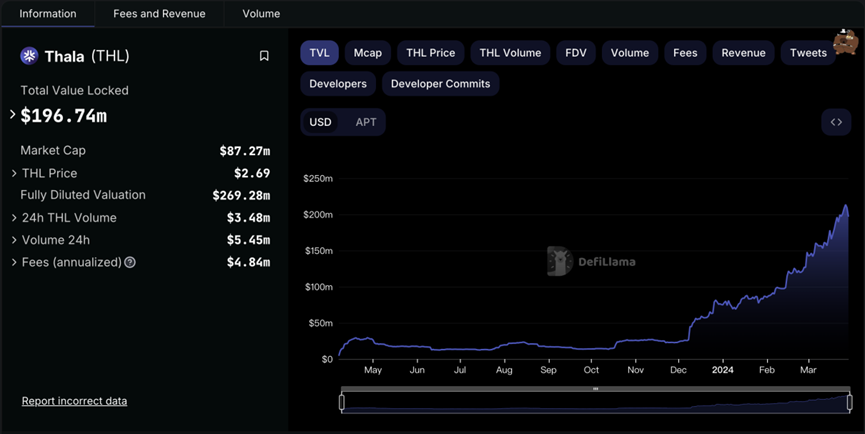Click the Thala logo icon
This screenshot has height=434, width=865.
coord(29,56)
